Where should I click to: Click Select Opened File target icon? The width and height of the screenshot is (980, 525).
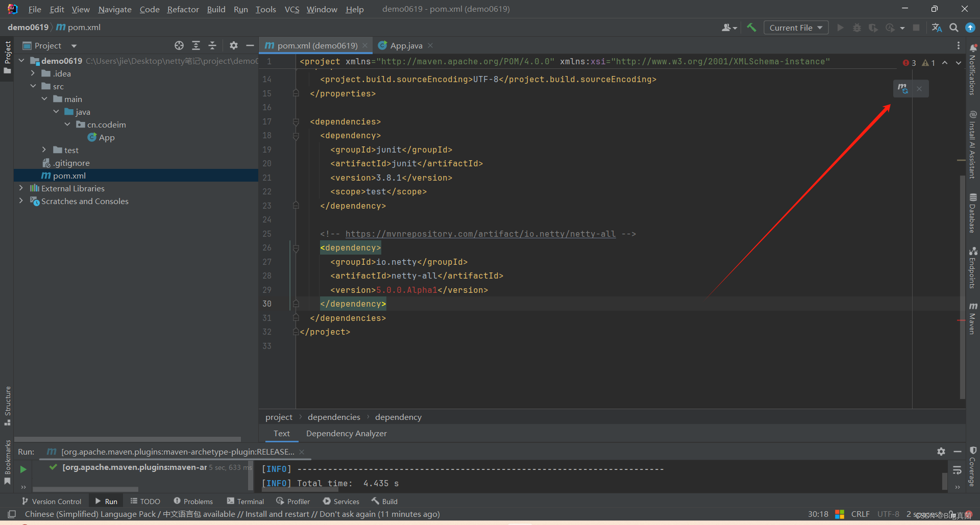coord(179,45)
